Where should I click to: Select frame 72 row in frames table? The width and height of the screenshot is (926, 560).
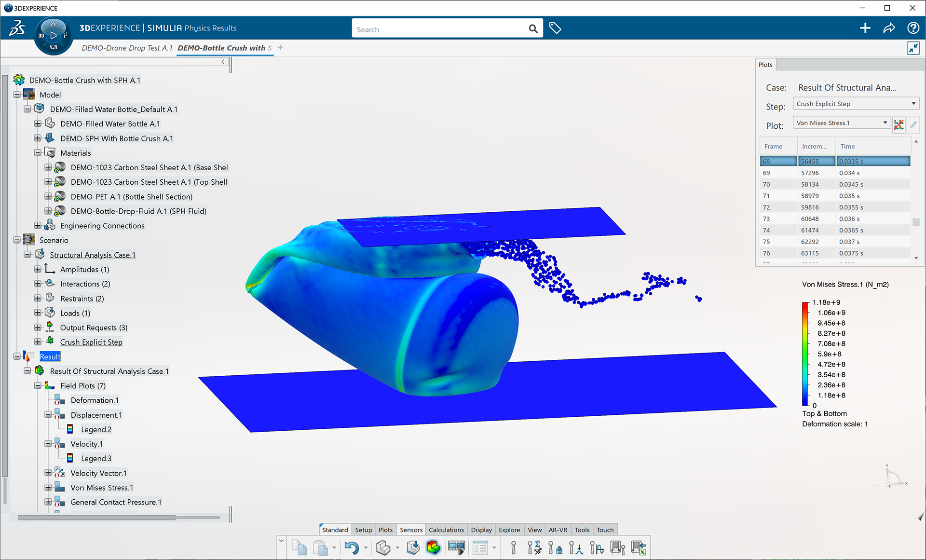click(x=835, y=207)
